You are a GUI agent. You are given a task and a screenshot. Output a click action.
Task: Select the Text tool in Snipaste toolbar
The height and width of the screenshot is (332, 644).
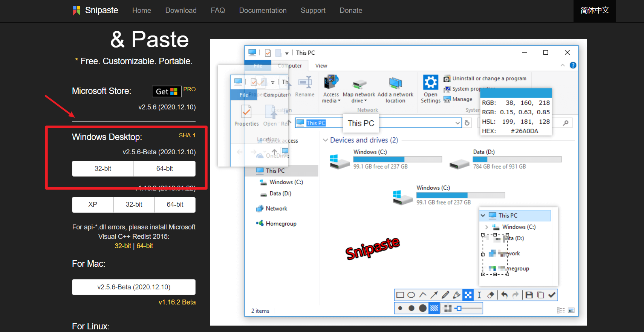click(479, 295)
